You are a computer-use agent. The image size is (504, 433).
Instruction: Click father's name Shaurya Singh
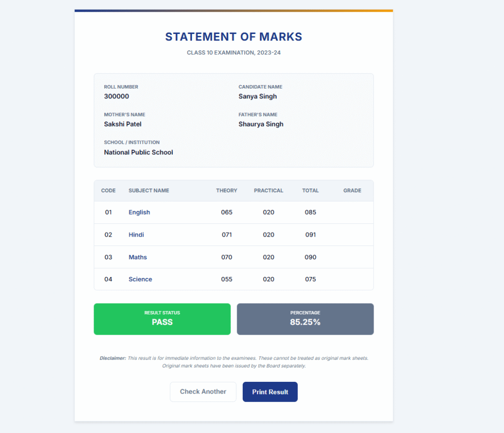pyautogui.click(x=261, y=124)
